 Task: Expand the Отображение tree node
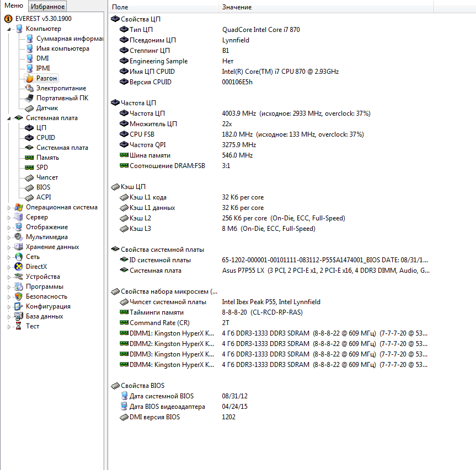point(9,228)
